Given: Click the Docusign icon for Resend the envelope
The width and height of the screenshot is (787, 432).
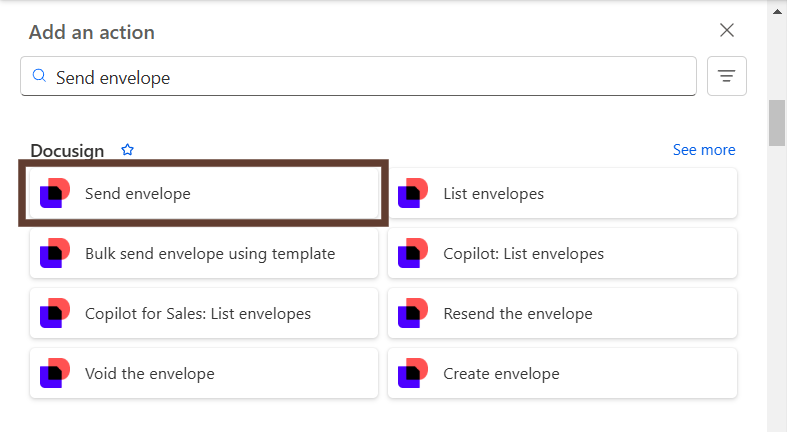Looking at the screenshot, I should click(413, 313).
